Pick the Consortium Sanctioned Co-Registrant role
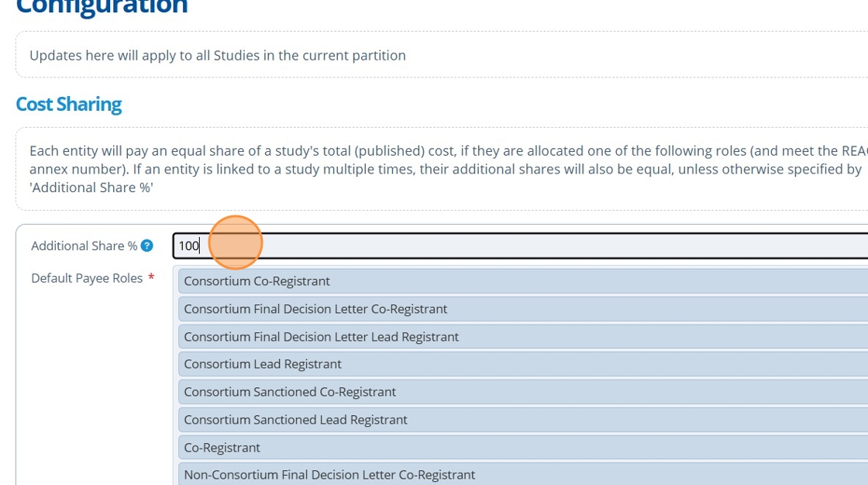 (290, 392)
